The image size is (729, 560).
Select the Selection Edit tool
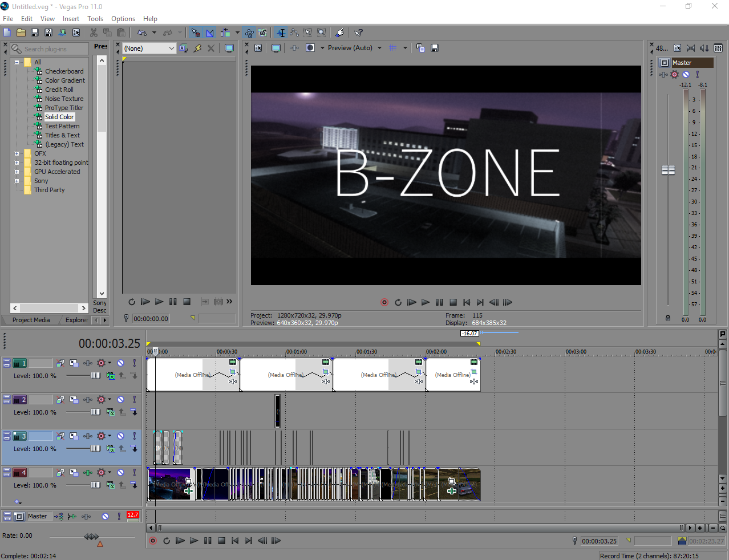pos(308,33)
